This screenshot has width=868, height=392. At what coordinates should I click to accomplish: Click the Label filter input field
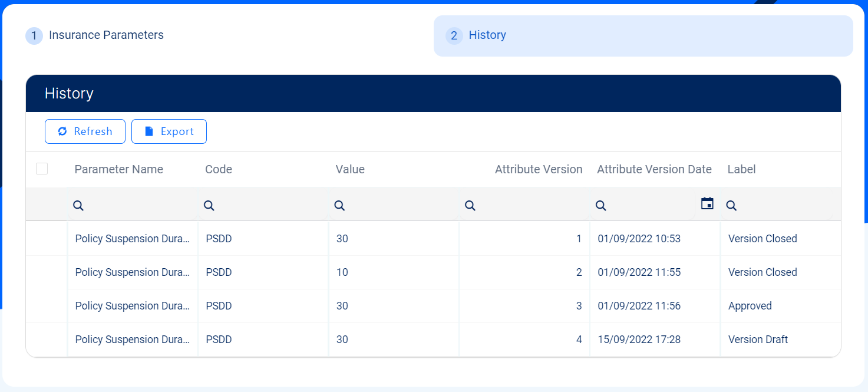pos(784,205)
